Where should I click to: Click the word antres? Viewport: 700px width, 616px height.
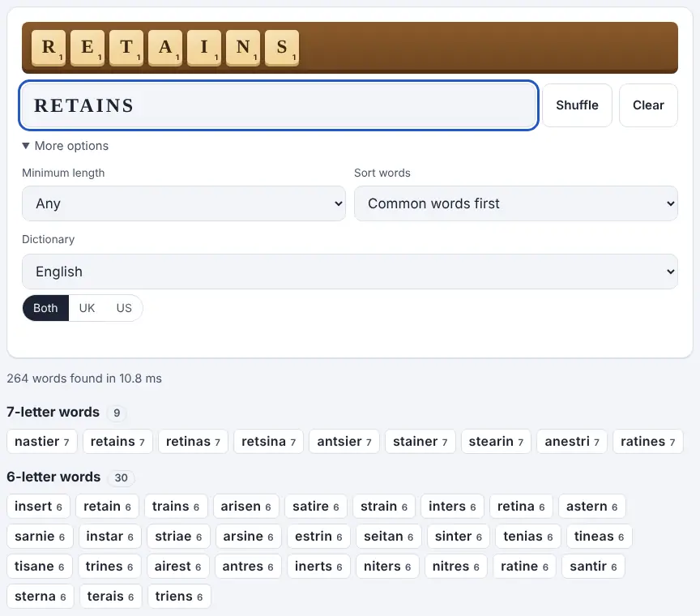pyautogui.click(x=248, y=566)
